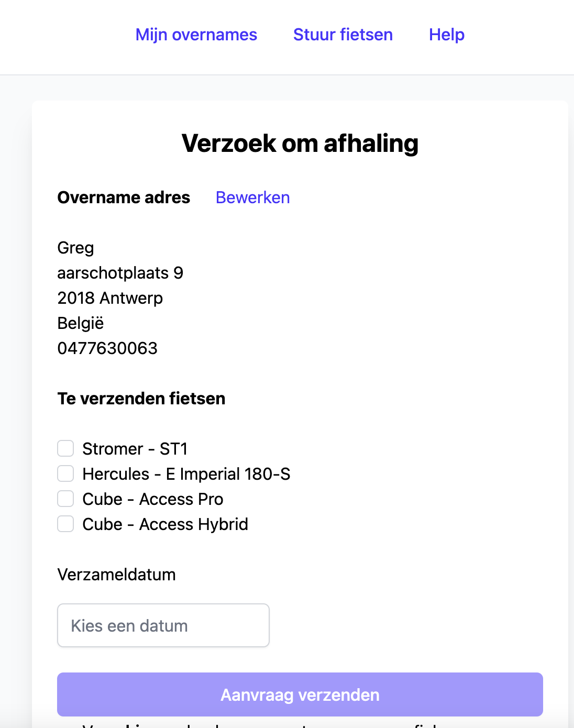Focus the Kies een datum field

coord(163,625)
